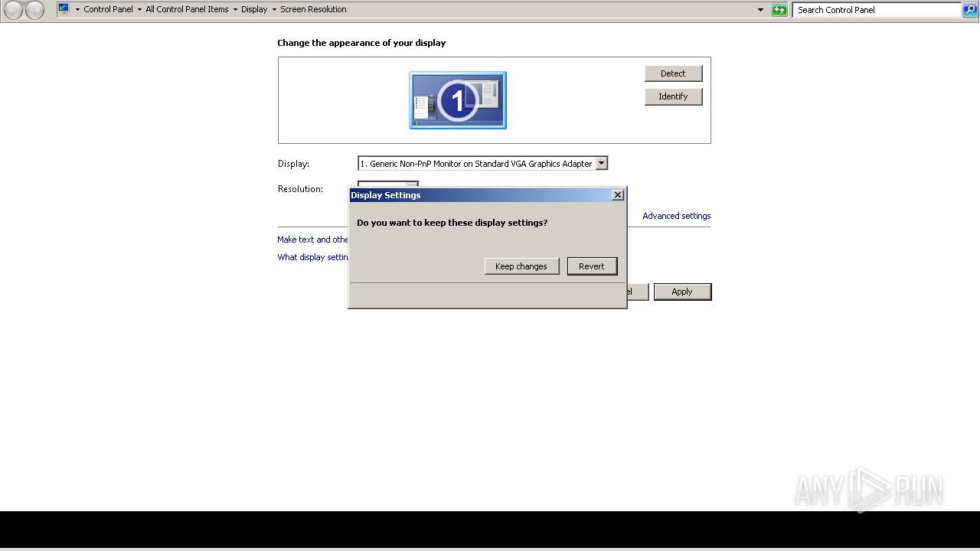Image resolution: width=980 pixels, height=551 pixels.
Task: Select Screen Resolution breadcrumb
Action: coord(313,10)
